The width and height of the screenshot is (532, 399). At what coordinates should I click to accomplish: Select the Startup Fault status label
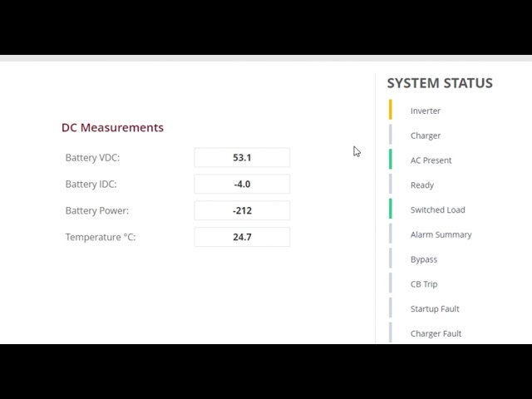pos(434,309)
